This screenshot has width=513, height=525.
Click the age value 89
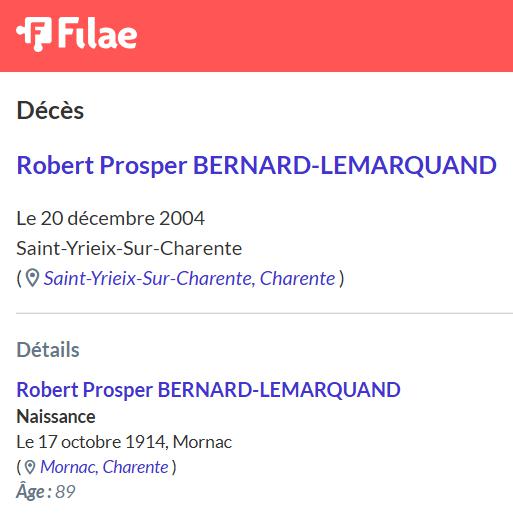click(x=65, y=492)
